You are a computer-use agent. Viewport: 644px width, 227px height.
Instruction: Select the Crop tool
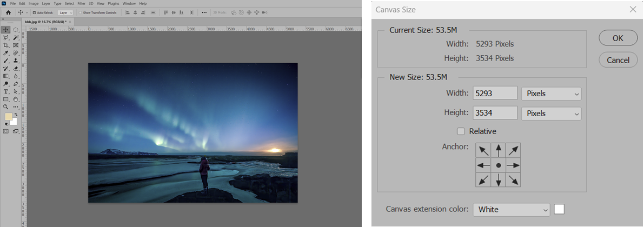click(6, 45)
